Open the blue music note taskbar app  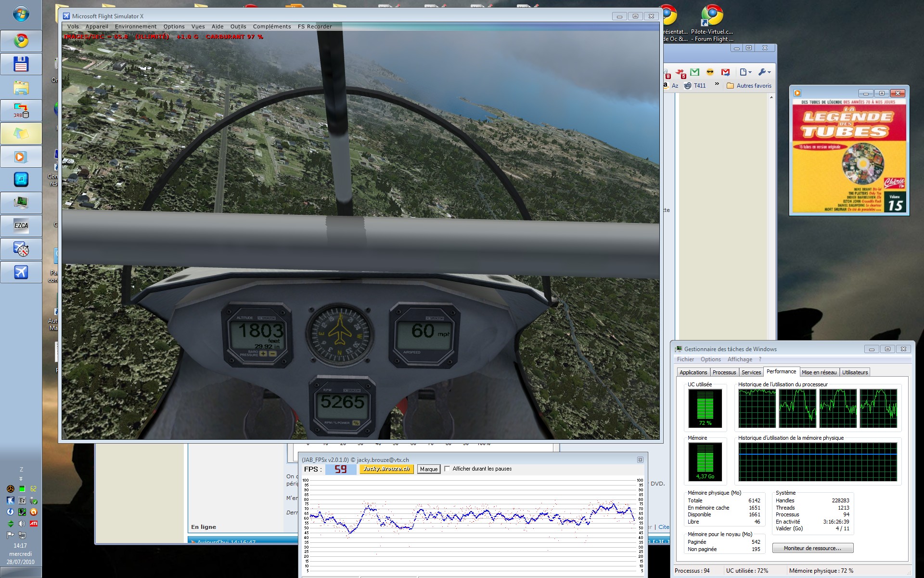tap(21, 180)
